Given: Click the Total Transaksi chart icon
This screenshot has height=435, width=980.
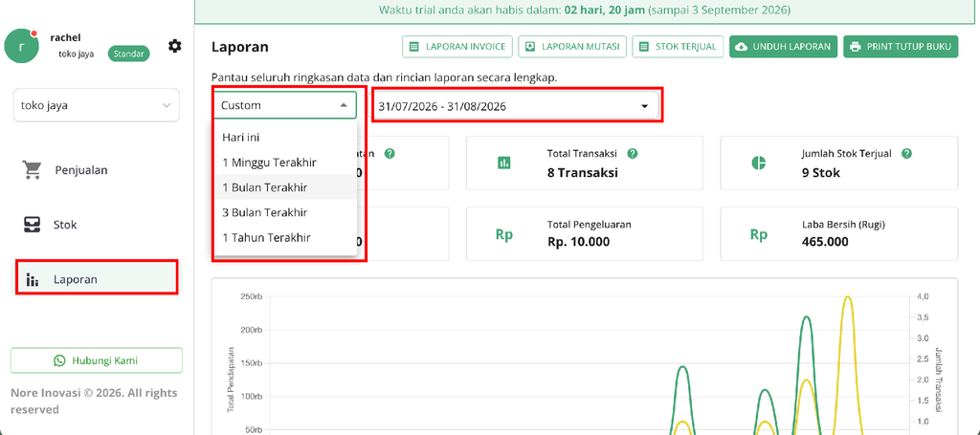Looking at the screenshot, I should click(x=503, y=163).
